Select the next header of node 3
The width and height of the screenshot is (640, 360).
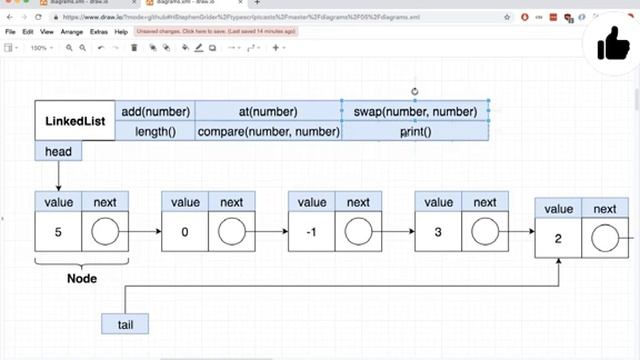[x=485, y=202]
